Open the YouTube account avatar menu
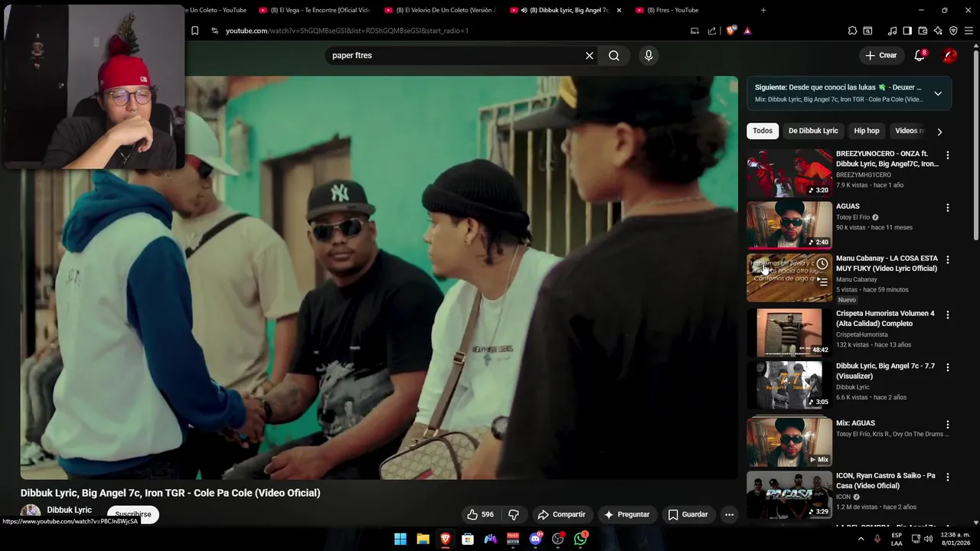Screen dimensions: 980x551 coord(949,55)
